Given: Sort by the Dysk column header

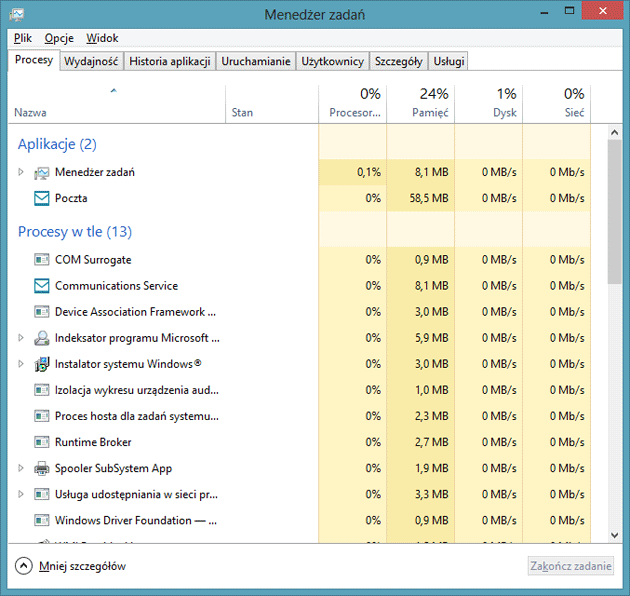Looking at the screenshot, I should 489,104.
